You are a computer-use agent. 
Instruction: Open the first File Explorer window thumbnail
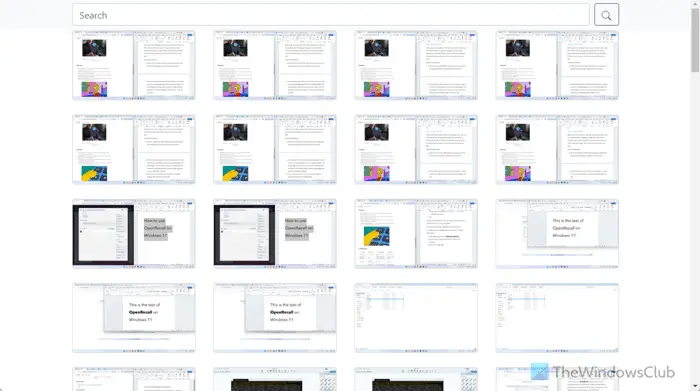[416, 318]
